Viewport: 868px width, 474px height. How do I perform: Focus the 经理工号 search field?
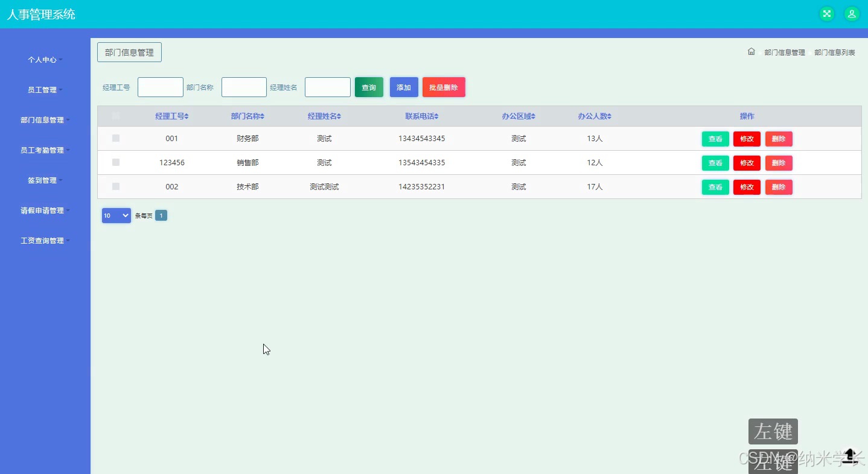coord(161,87)
